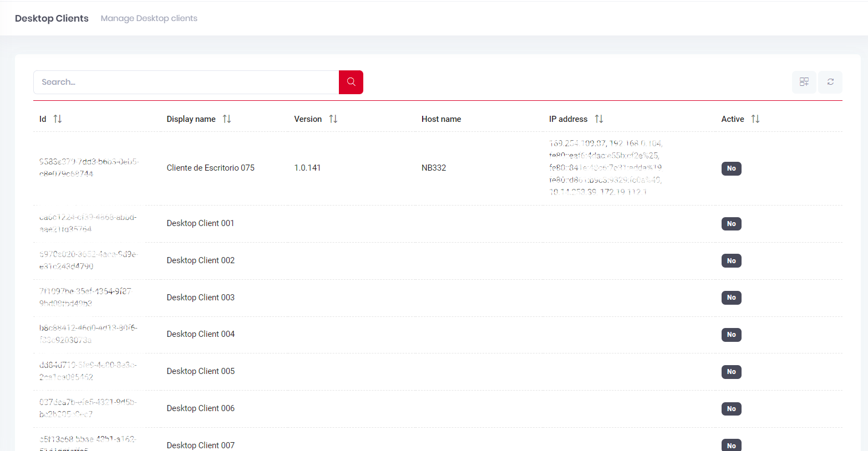Click the No badge for Desktop Client 005

tap(732, 372)
